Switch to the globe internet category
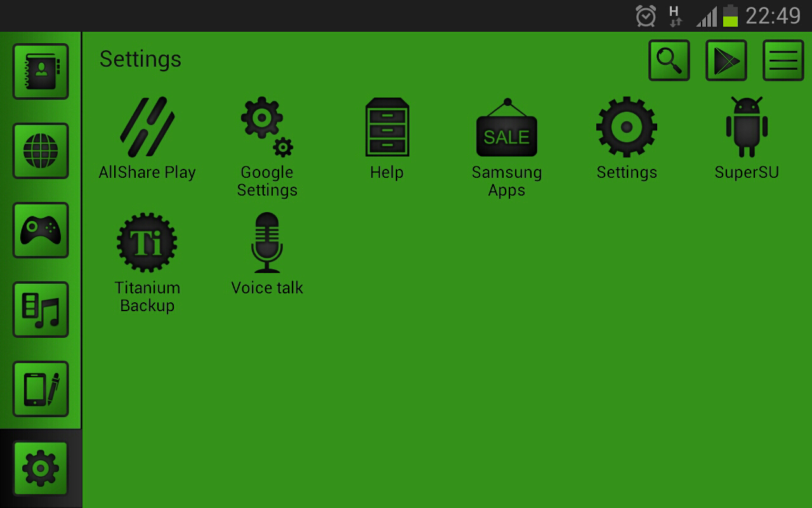Screen dimensions: 812x508 tap(41, 150)
